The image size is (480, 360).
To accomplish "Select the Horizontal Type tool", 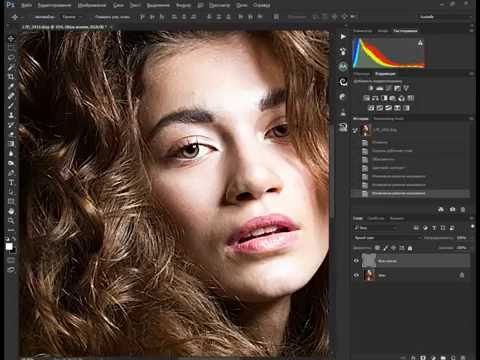I will tap(11, 183).
